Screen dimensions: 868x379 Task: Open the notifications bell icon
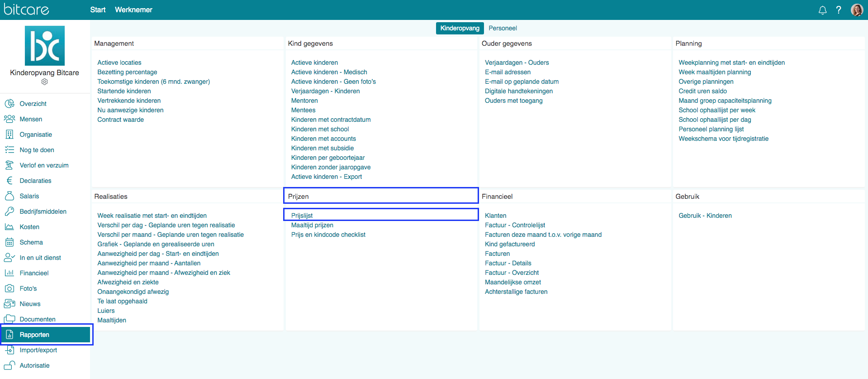(x=822, y=10)
